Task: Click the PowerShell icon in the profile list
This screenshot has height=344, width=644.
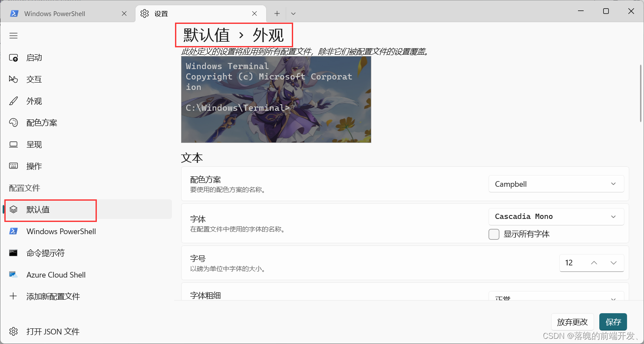Action: [x=13, y=231]
